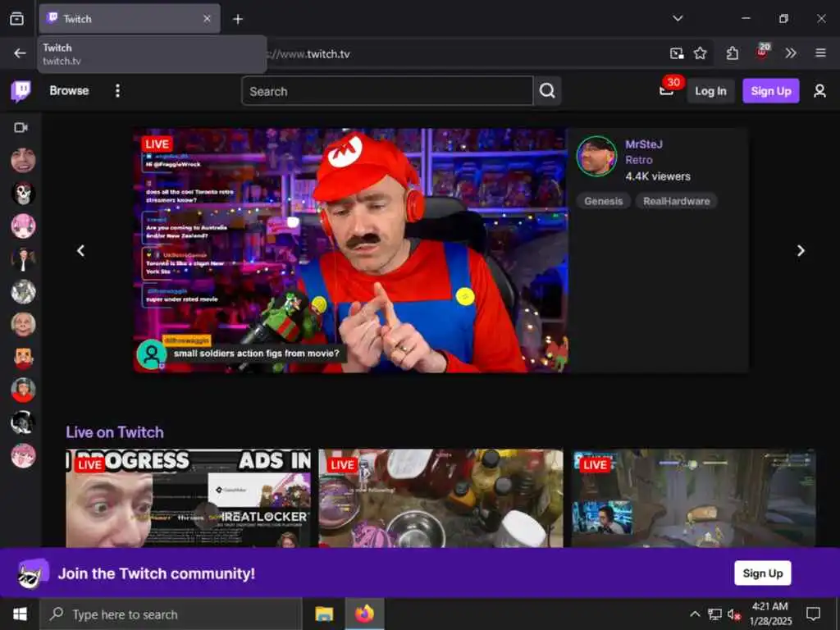
Task: Click the Firefox View icon at top left
Action: [16, 19]
